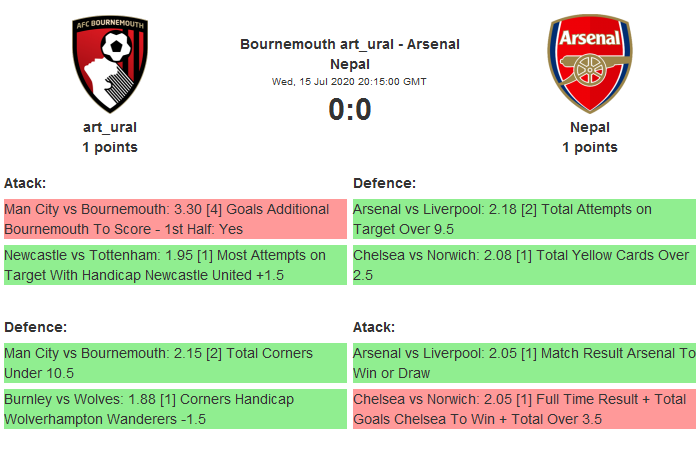
Task: Click the AFC Bournemouth club crest
Action: click(110, 65)
